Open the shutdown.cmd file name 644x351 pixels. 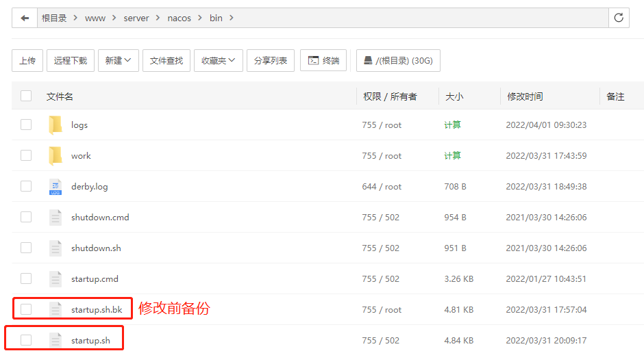[x=100, y=218]
